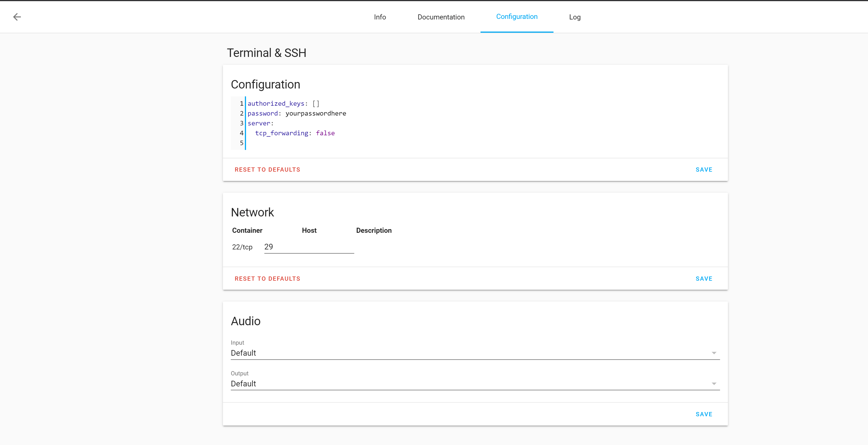Click the 22/tcp container port text

click(242, 247)
